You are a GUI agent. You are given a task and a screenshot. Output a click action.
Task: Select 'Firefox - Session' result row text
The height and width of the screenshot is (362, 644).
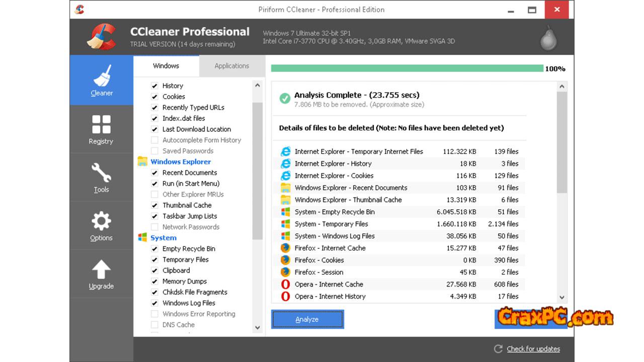click(319, 272)
